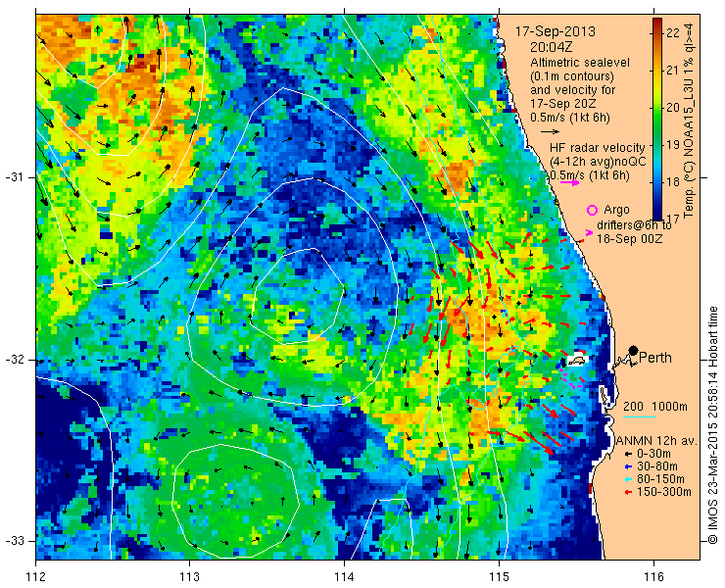Click the '30-80m' depth label
This screenshot has width=725, height=588.
pyautogui.click(x=657, y=466)
